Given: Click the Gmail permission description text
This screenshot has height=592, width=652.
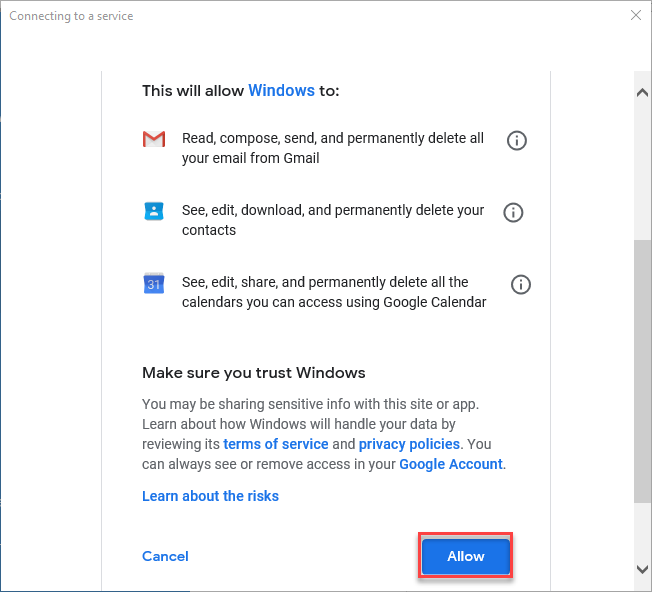Looking at the screenshot, I should pos(333,148).
